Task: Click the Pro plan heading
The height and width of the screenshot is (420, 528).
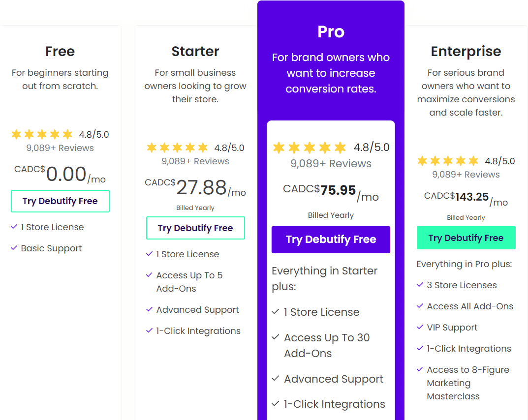Action: point(331,32)
